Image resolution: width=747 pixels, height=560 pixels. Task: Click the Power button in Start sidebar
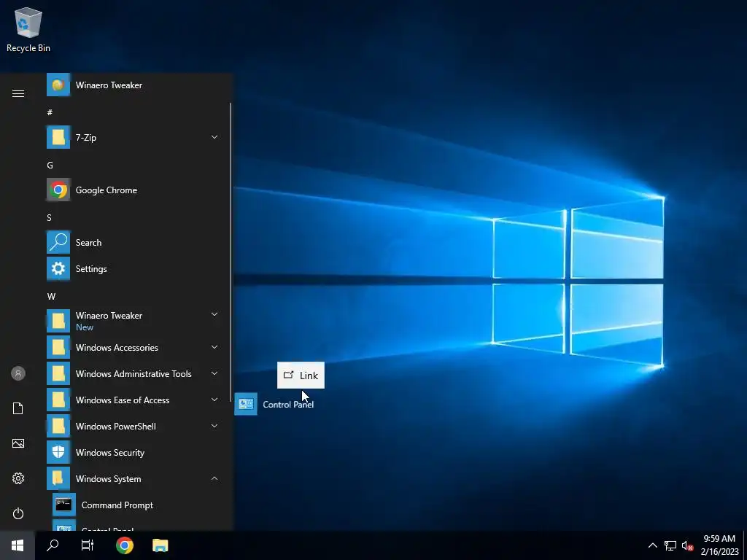[x=18, y=513]
